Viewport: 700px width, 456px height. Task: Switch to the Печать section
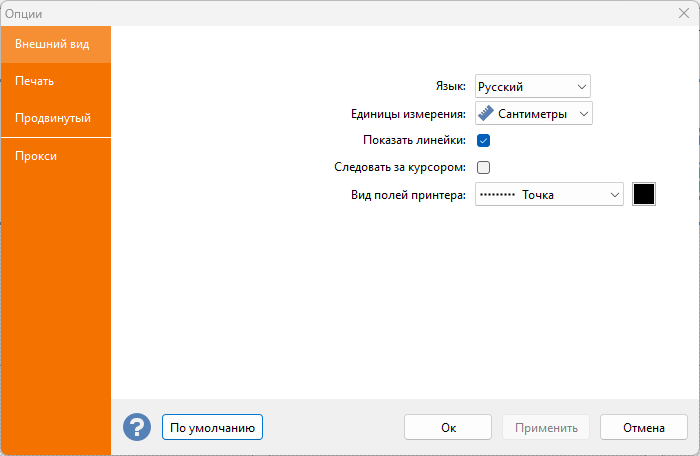click(x=55, y=81)
